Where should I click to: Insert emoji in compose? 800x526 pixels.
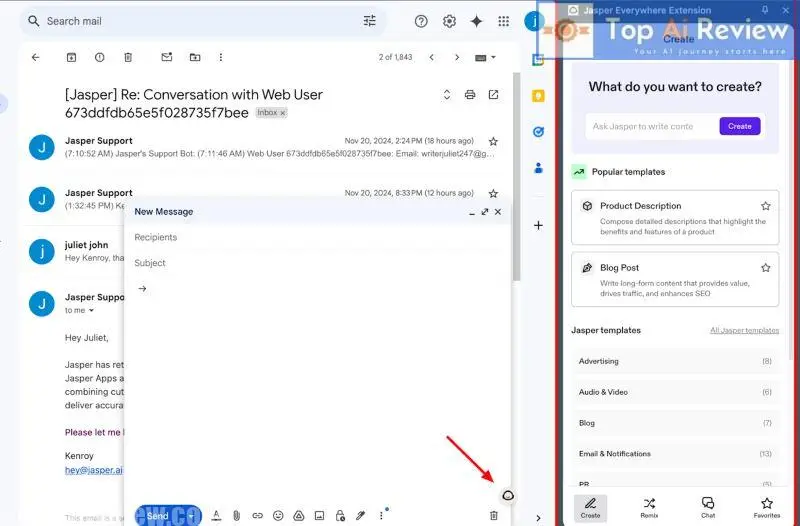[x=278, y=516]
